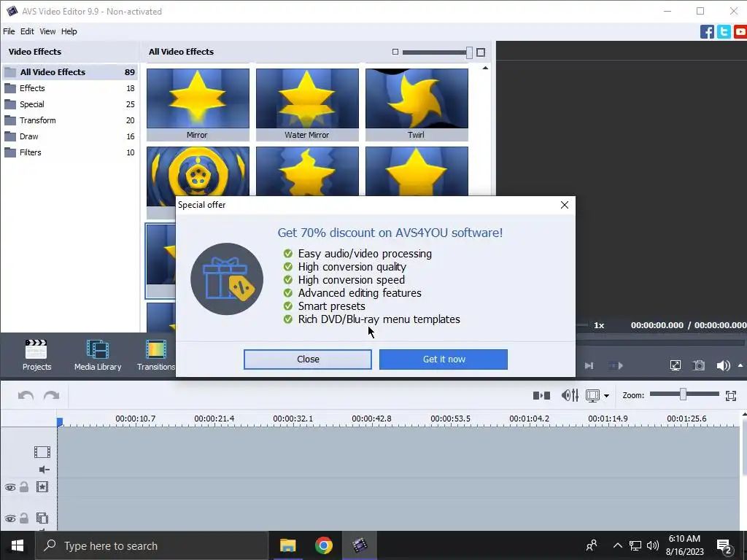Click the storyboard/timeline view monitor icon
The height and width of the screenshot is (560, 747).
(592, 395)
